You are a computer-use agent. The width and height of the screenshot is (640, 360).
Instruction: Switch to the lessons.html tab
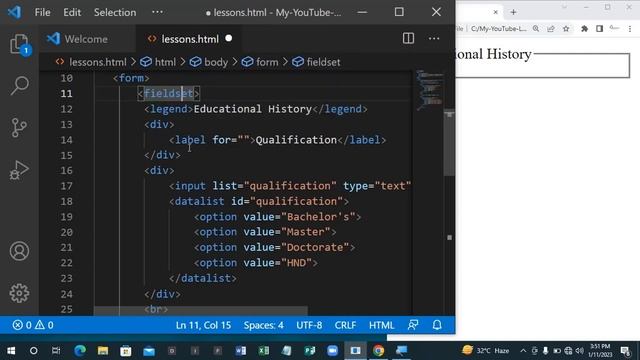tap(189, 39)
